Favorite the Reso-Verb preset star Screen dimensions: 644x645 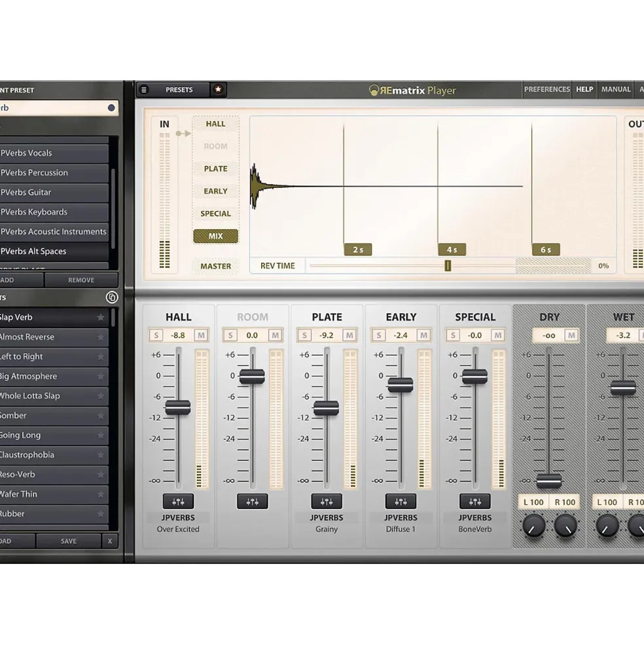(x=100, y=474)
